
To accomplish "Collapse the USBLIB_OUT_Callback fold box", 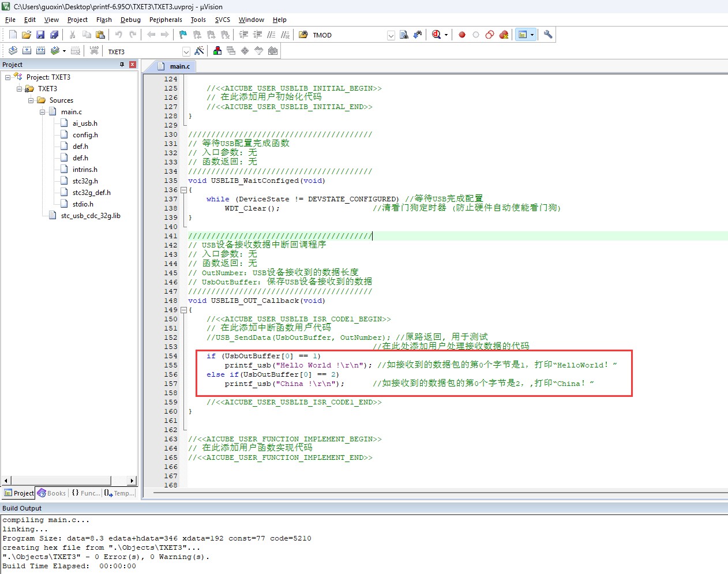I will tap(183, 310).
